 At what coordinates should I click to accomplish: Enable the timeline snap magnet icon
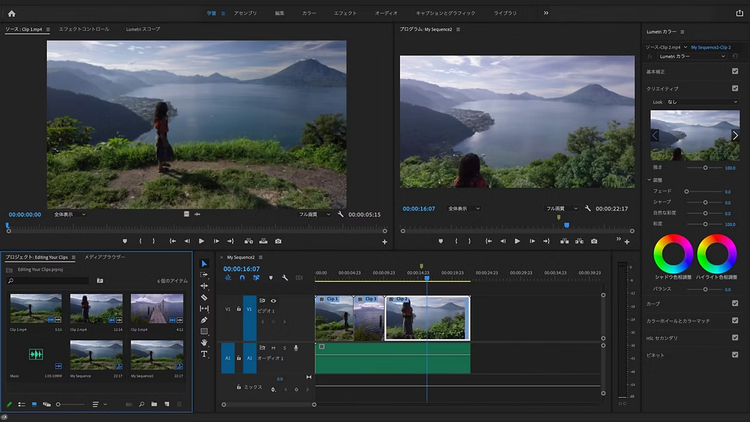click(x=242, y=278)
